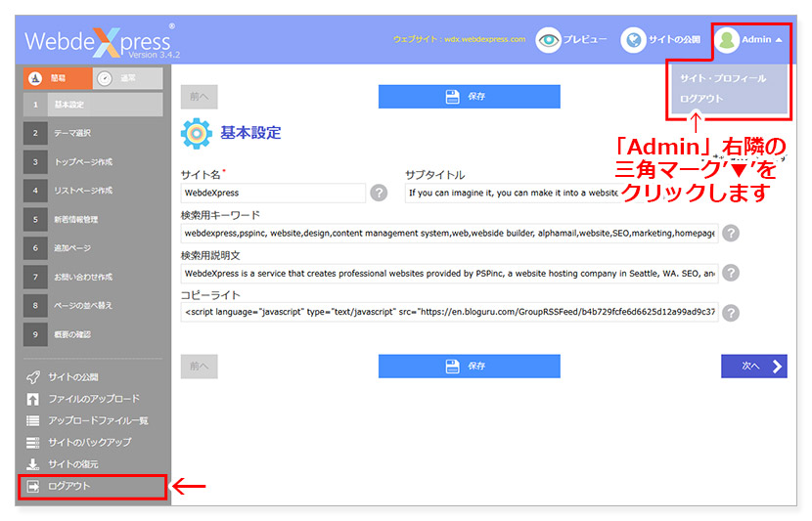The image size is (812, 521).
Task: Expand the Admin menu triangle arrow
Action: [779, 40]
